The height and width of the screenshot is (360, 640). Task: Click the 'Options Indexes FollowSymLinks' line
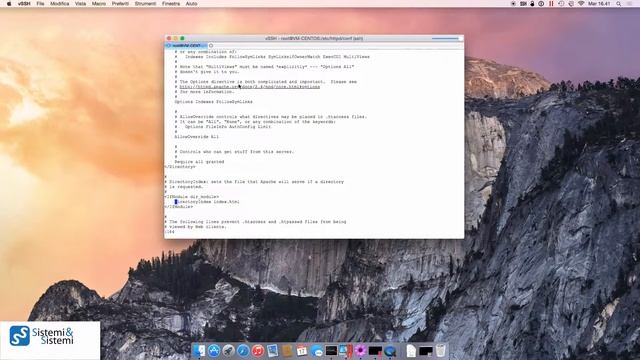pyautogui.click(x=213, y=102)
